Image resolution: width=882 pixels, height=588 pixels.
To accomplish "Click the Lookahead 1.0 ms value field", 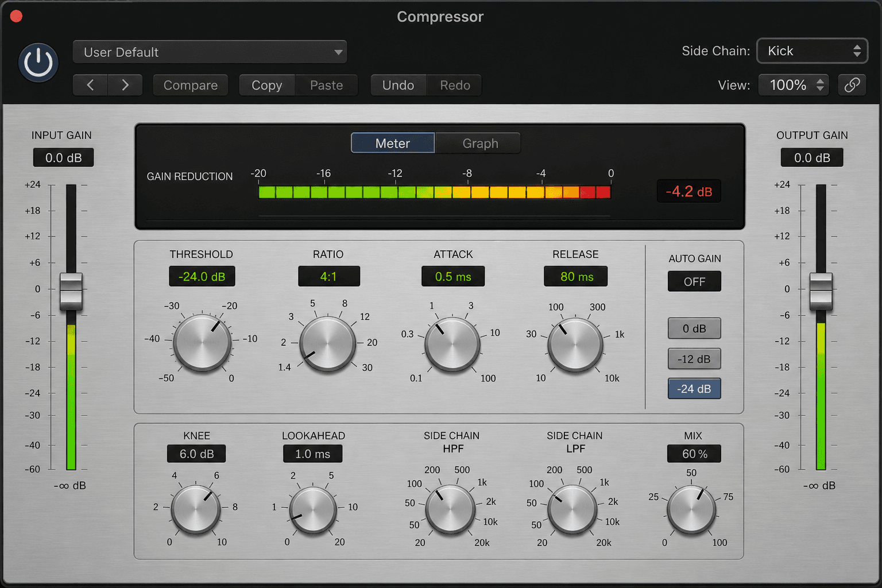I will point(313,454).
